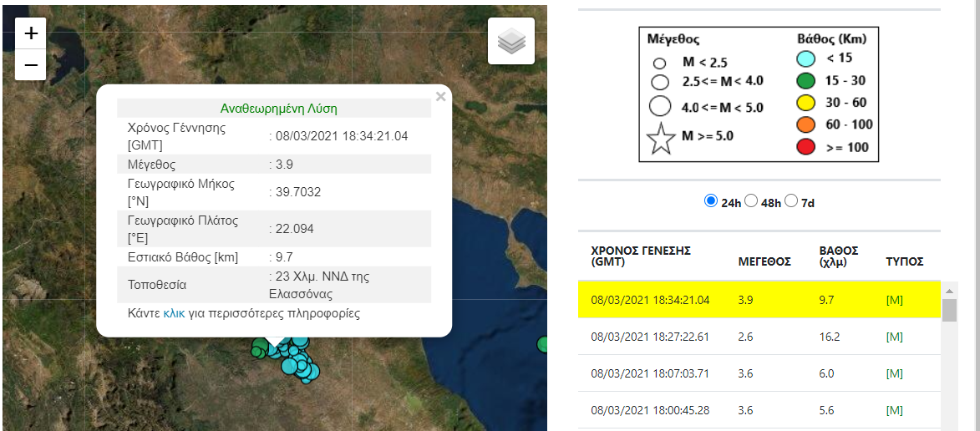Select the 18:07:03.71 earthquake row
The width and height of the screenshot is (980, 431).
[x=650, y=373]
